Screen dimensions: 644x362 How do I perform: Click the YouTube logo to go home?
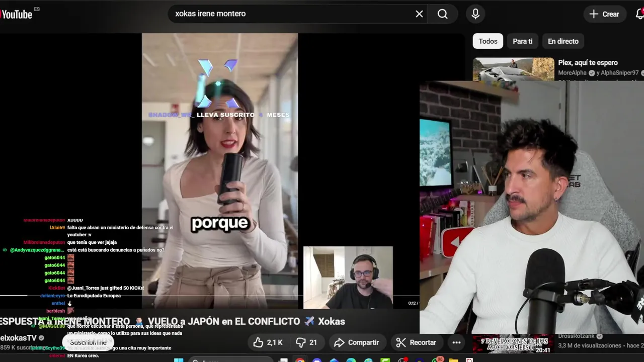17,14
